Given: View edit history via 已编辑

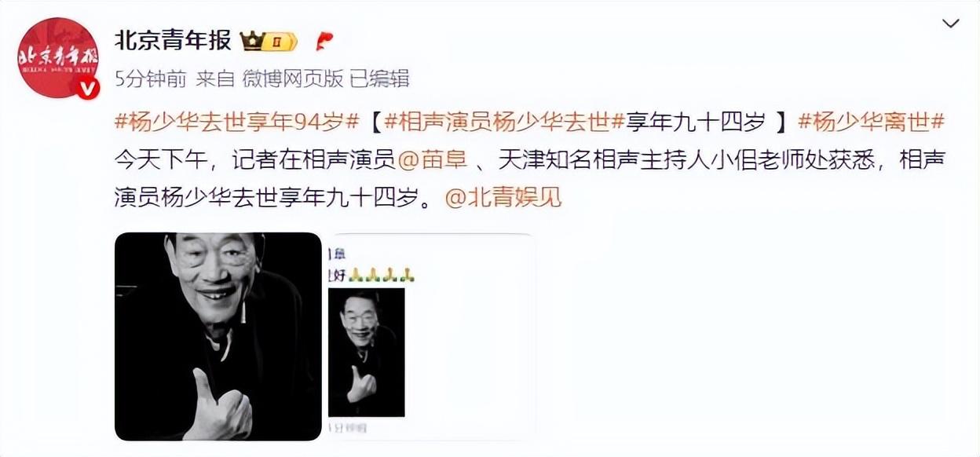Looking at the screenshot, I should pos(379,79).
